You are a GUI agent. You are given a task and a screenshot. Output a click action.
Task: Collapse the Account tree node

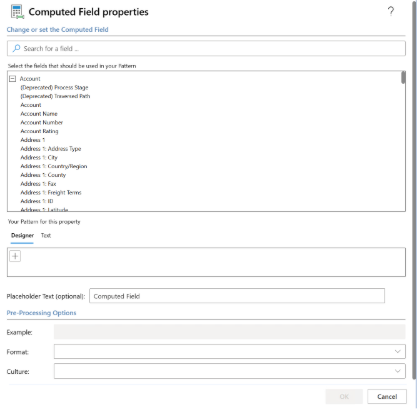coord(13,79)
